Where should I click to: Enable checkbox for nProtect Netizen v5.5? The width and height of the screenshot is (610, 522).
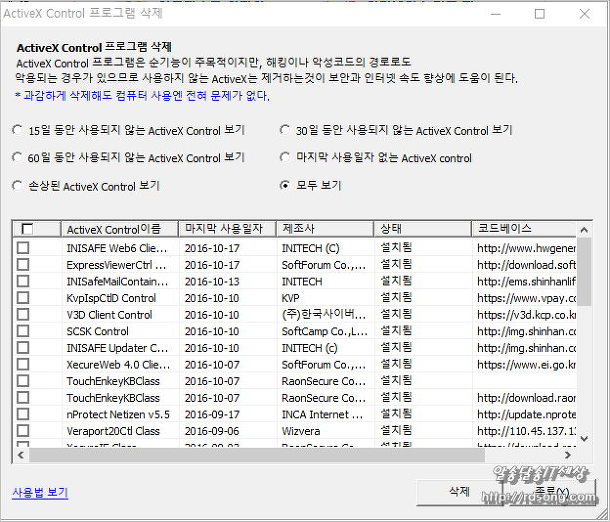[x=23, y=414]
